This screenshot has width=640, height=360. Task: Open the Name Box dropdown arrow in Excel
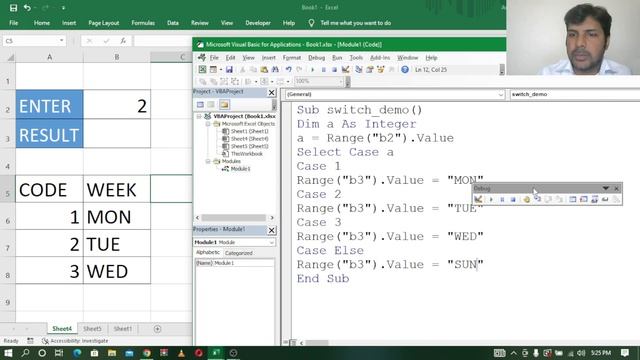[61, 40]
